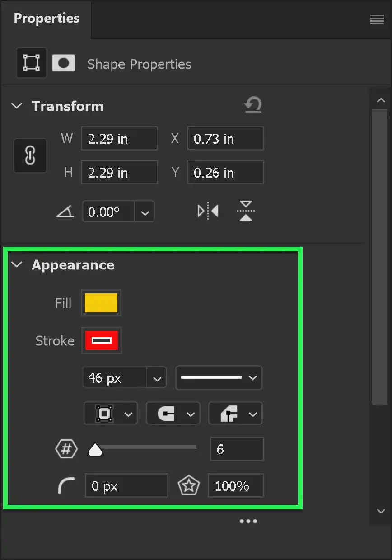
Task: Open the stroke alignment options
Action: tap(111, 413)
